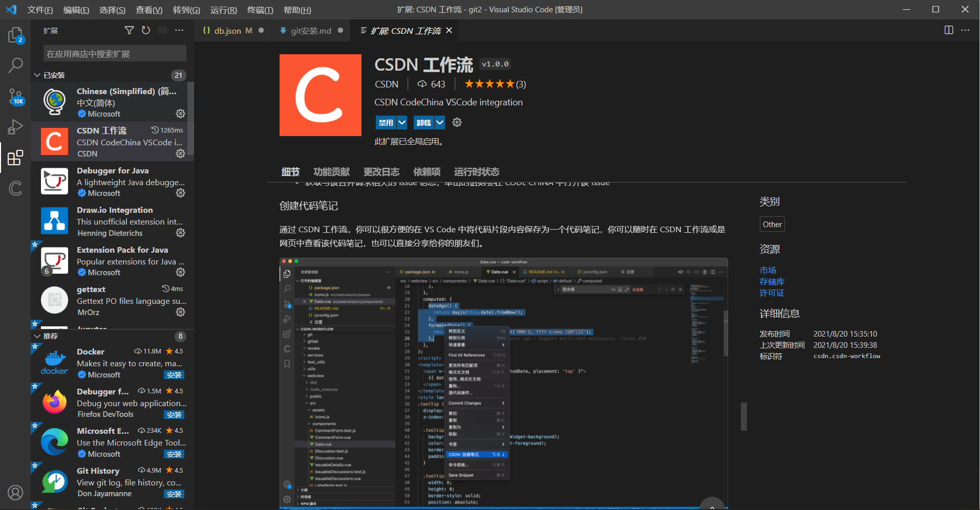The height and width of the screenshot is (510, 980).
Task: Open the Search view in activity bar
Action: pyautogui.click(x=15, y=65)
